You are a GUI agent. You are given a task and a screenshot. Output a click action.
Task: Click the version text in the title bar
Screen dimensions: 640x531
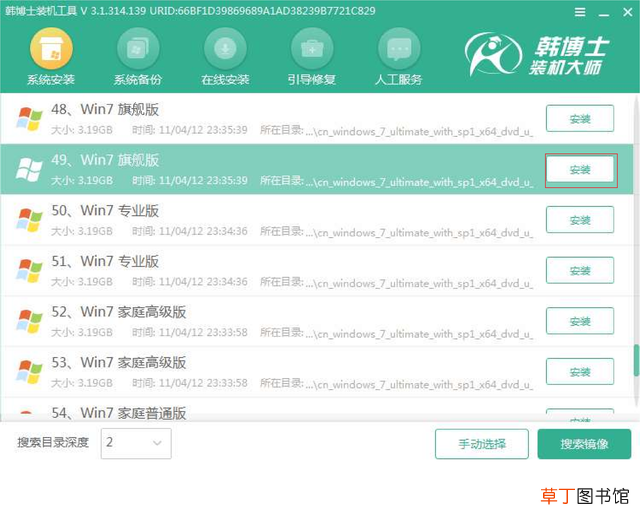point(112,11)
